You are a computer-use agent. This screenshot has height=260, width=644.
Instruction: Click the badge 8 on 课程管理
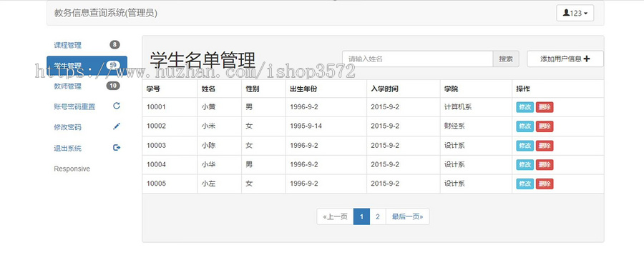click(114, 45)
